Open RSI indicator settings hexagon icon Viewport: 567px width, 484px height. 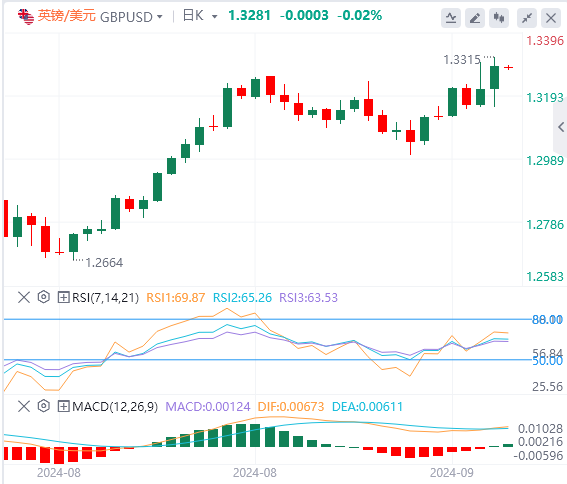43,297
